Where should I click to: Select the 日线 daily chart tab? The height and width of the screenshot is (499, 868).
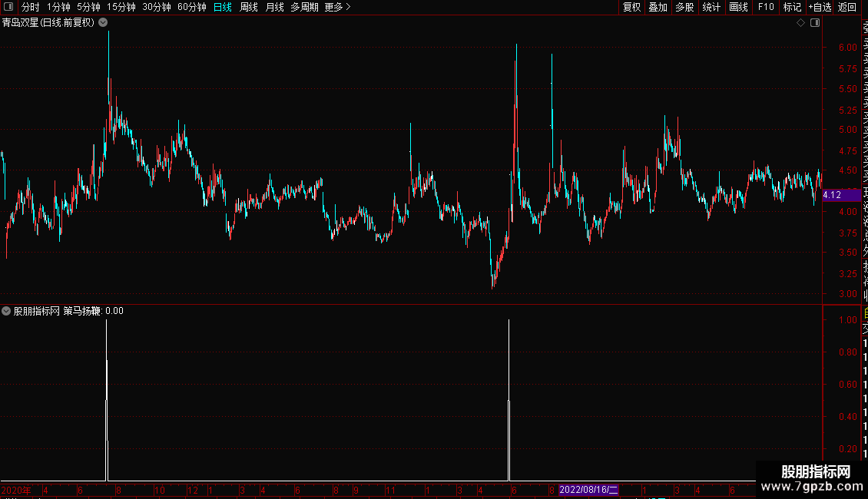click(x=223, y=7)
